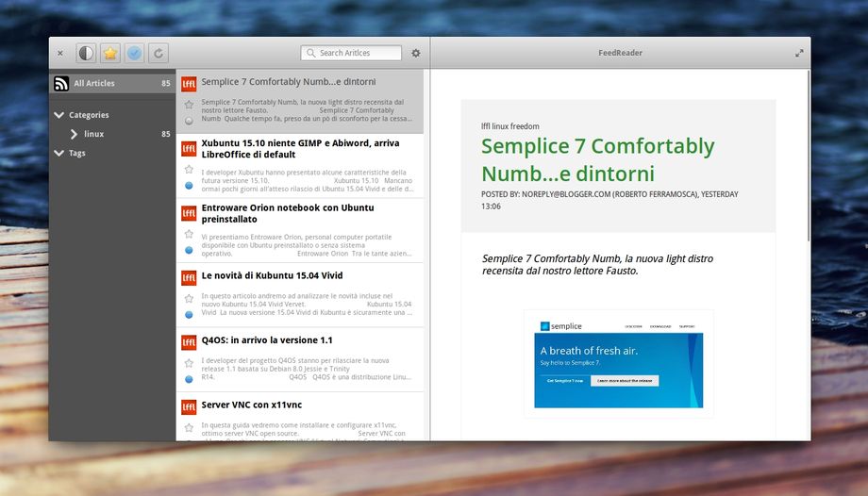Click lffl feed icon of Entroware article
868x496 pixels.
point(189,213)
